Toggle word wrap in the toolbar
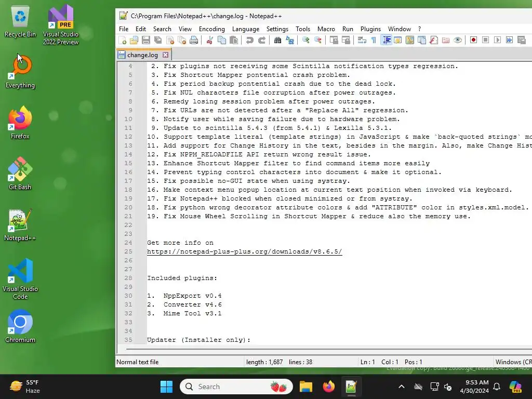532x399 pixels. click(x=362, y=41)
